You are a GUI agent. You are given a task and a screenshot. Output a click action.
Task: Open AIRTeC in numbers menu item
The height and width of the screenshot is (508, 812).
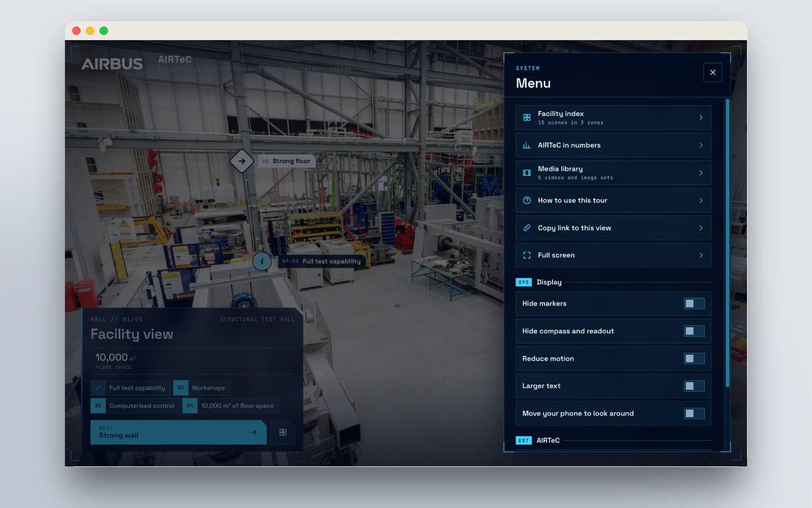click(x=613, y=145)
